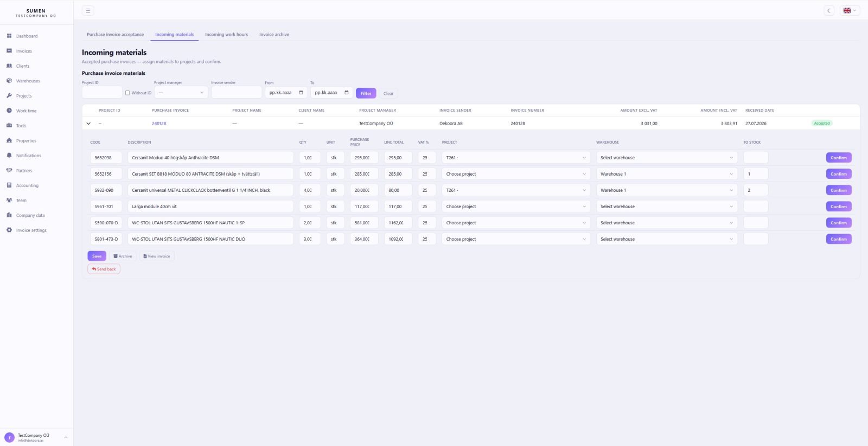Open warehouse dropdown for item 5652098
The width and height of the screenshot is (868, 446).
coord(667,158)
